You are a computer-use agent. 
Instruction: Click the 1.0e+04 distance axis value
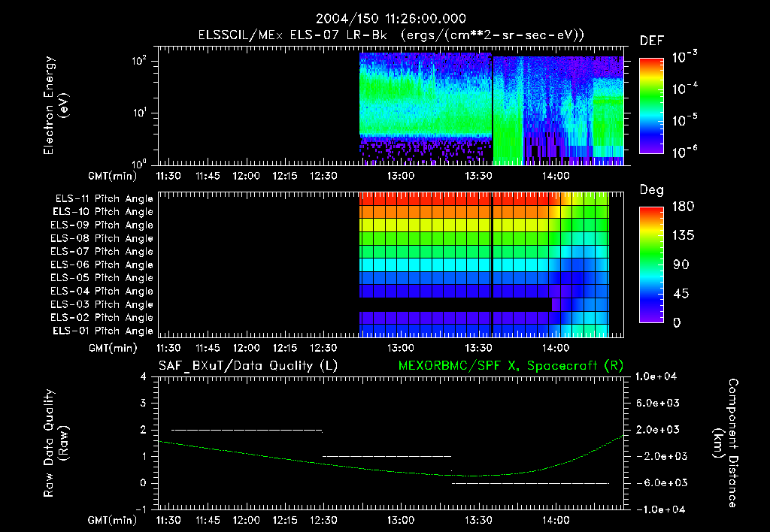(x=656, y=376)
